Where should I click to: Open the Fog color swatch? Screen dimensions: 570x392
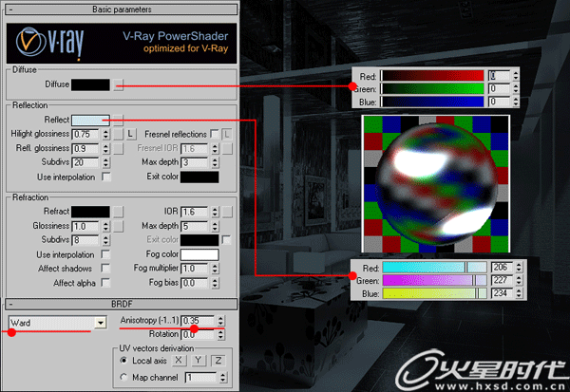(x=199, y=254)
